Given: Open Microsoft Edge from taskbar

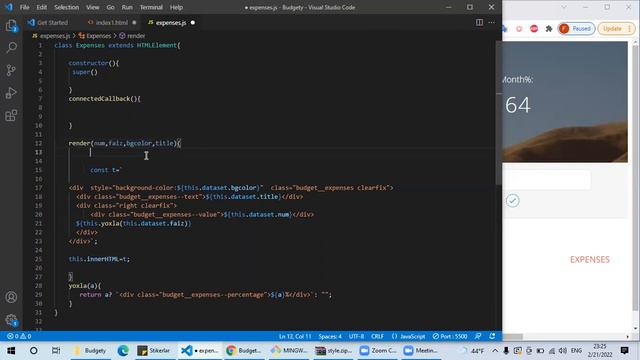Looking at the screenshot, I should point(123,351).
